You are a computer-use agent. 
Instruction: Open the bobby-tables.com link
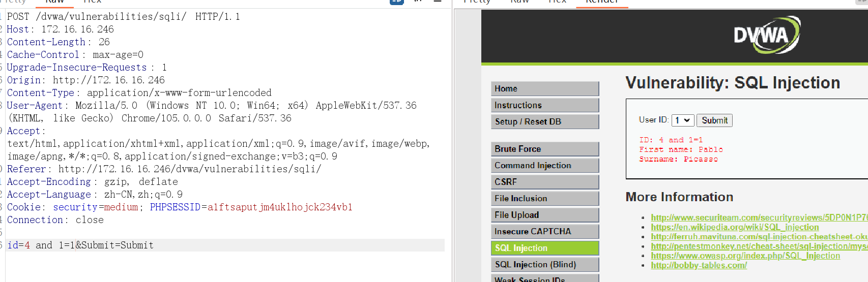[699, 265]
